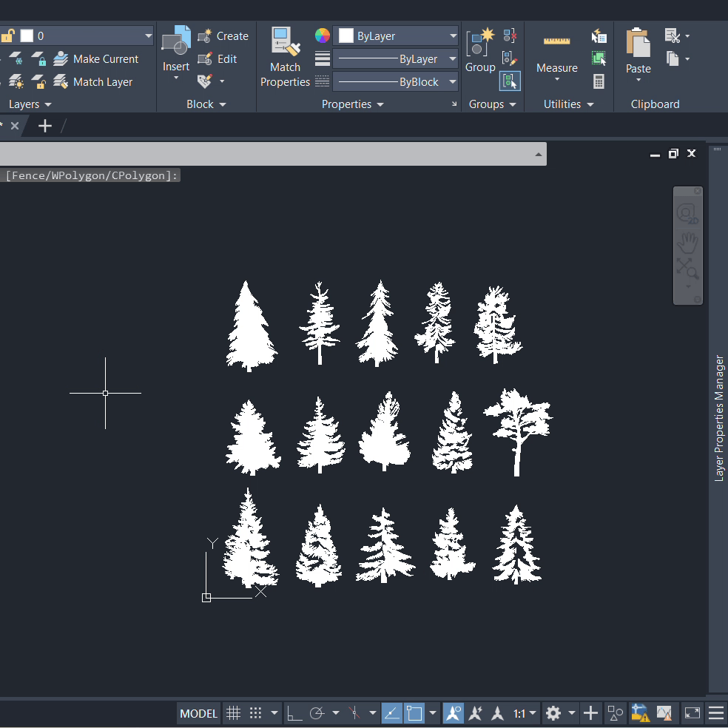Viewport: 728px width, 728px height.
Task: Open the Quick Calculator icon
Action: 599,81
